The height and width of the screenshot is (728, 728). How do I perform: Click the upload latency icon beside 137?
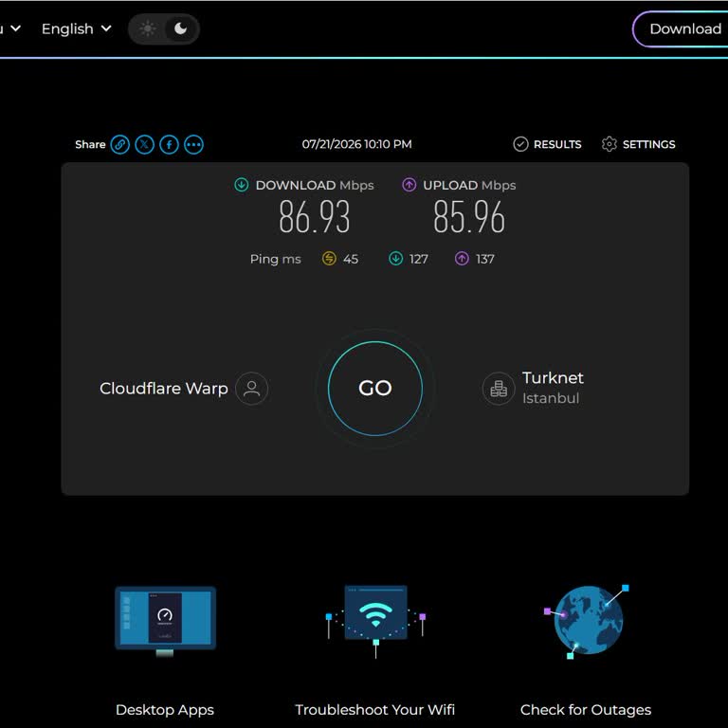pyautogui.click(x=462, y=259)
